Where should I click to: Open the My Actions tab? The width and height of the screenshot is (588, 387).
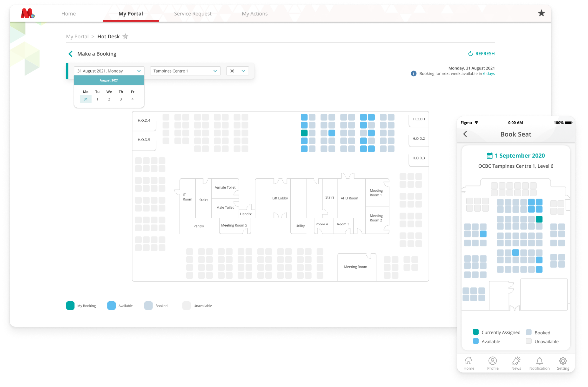click(254, 14)
